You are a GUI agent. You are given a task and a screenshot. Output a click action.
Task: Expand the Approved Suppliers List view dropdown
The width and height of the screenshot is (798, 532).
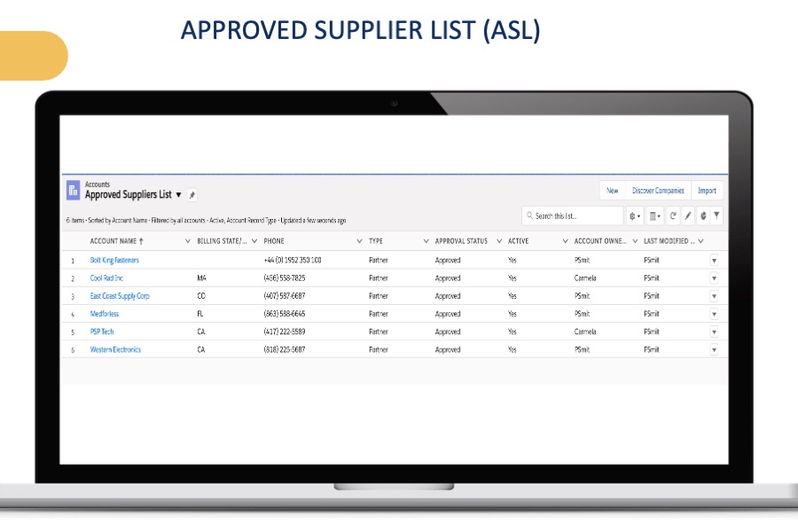pos(178,195)
